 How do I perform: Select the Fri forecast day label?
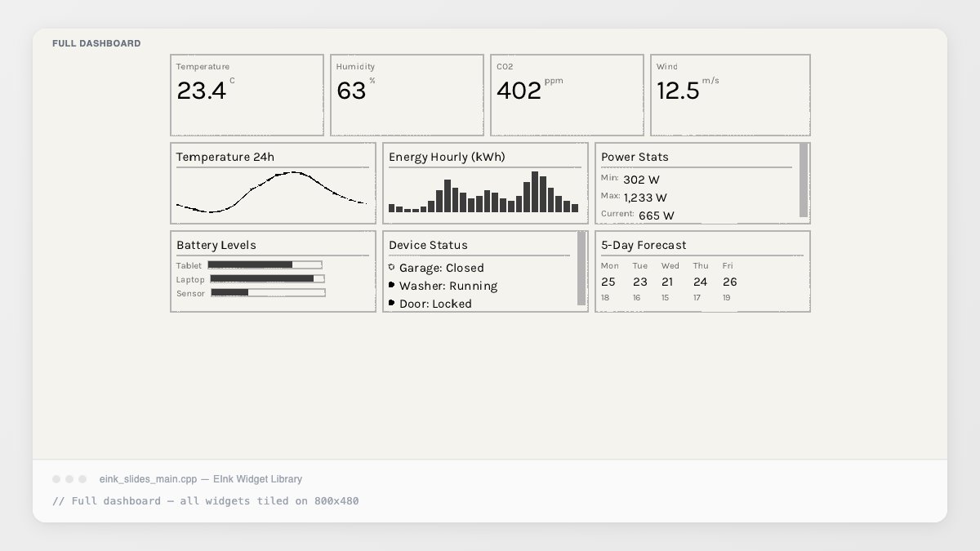[728, 266]
